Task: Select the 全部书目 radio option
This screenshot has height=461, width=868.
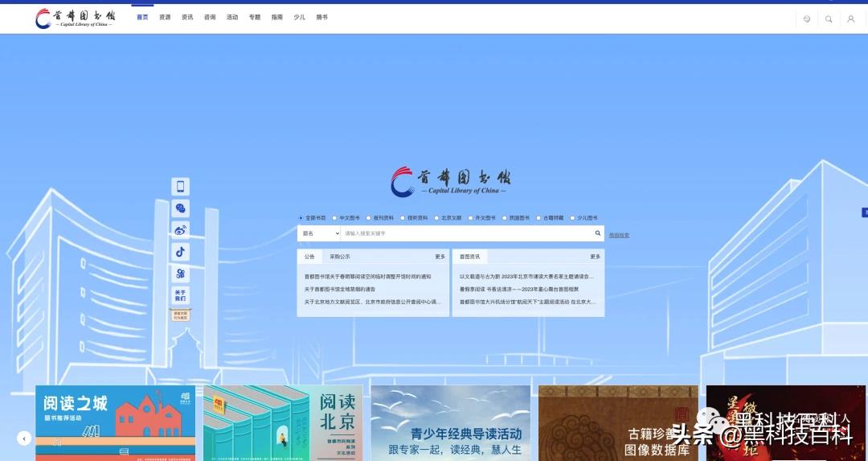Action: click(301, 218)
